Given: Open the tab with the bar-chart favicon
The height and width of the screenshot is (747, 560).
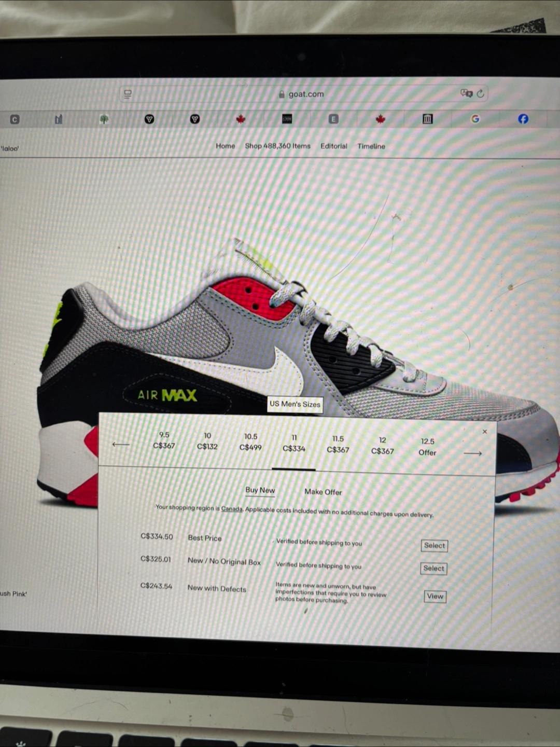Looking at the screenshot, I should 59,119.
